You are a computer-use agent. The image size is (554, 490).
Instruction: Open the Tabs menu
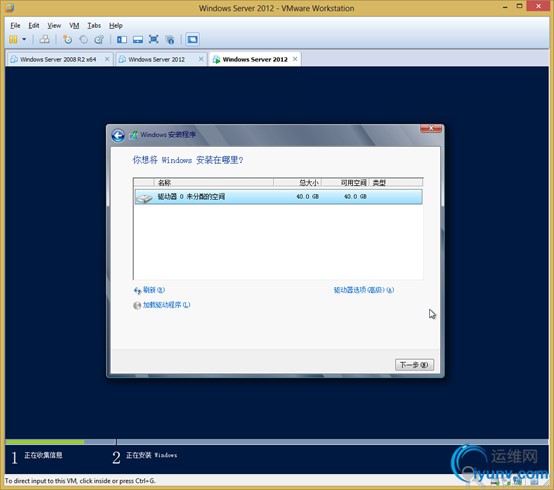[94, 25]
